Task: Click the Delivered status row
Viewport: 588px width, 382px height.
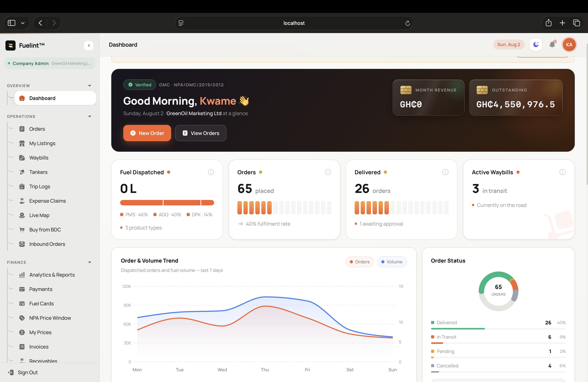Action: 498,325
